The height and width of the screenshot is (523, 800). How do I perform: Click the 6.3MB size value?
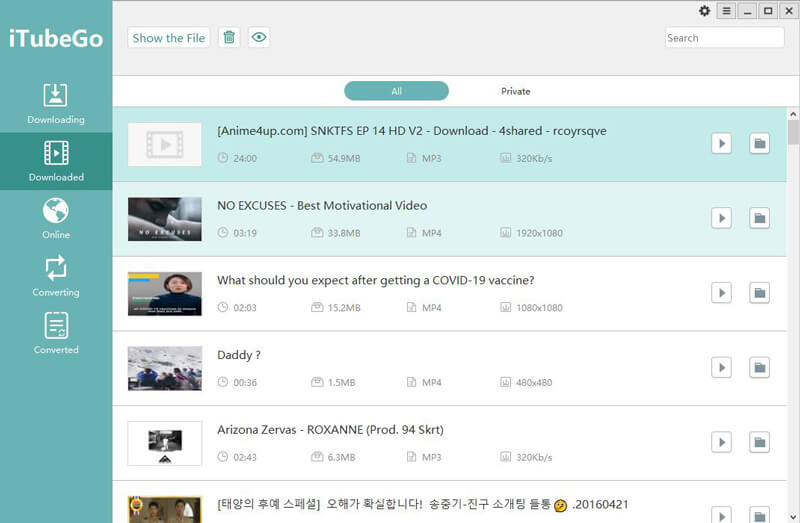[341, 457]
